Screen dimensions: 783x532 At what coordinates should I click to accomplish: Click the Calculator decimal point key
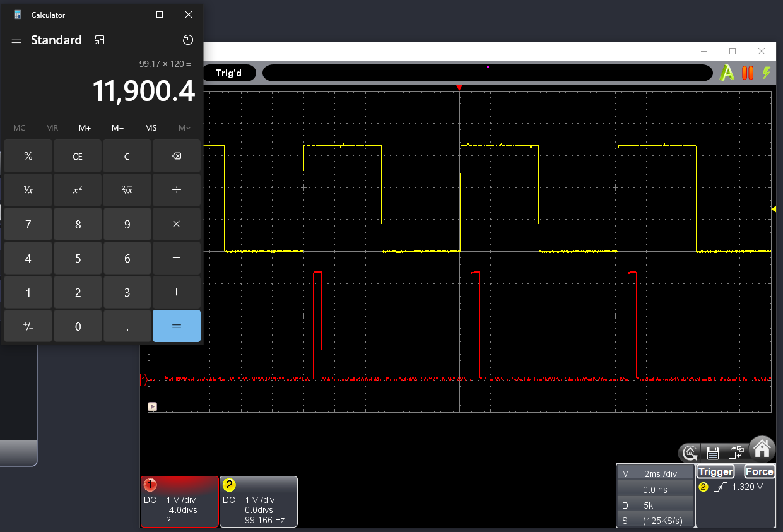coord(127,326)
